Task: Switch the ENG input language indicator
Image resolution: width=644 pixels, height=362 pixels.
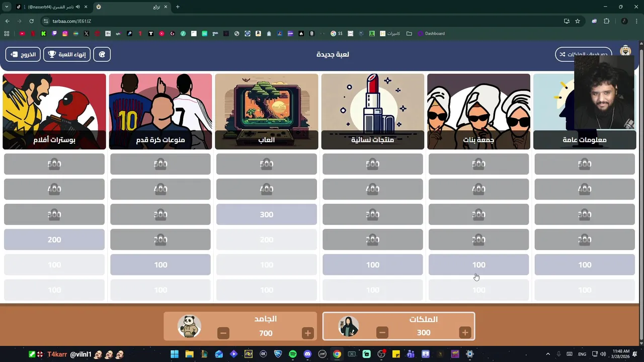Action: (x=582, y=354)
